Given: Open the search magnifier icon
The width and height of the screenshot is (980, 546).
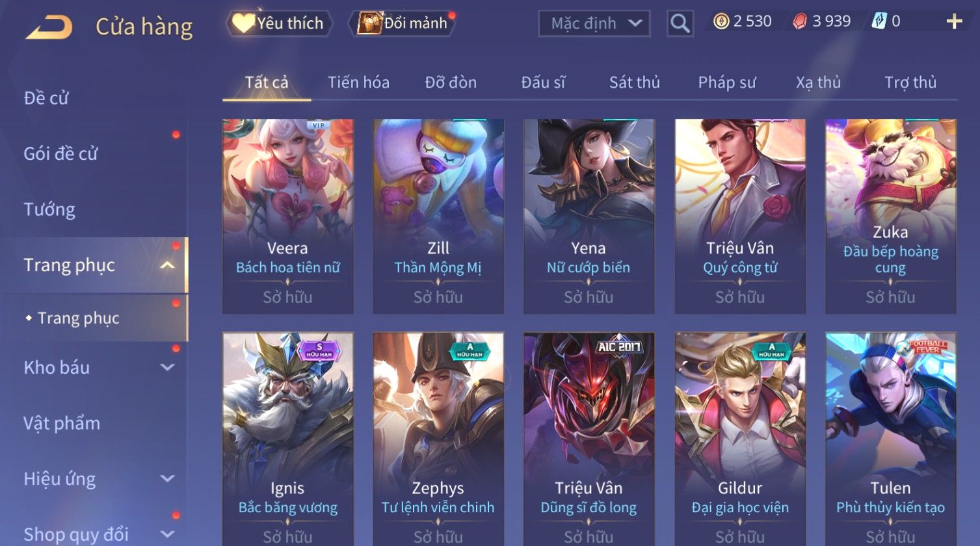Looking at the screenshot, I should click(680, 23).
